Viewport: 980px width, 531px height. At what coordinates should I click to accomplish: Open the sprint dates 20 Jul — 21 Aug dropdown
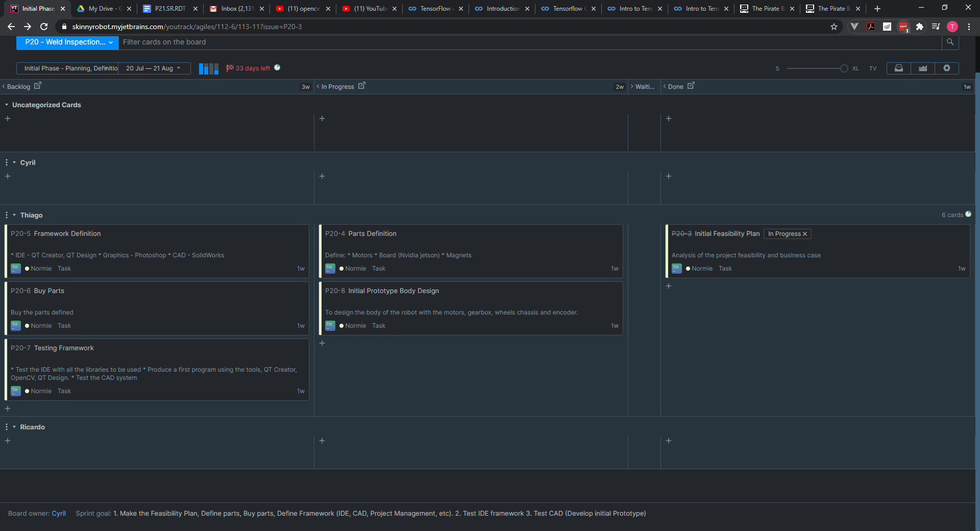pyautogui.click(x=154, y=68)
